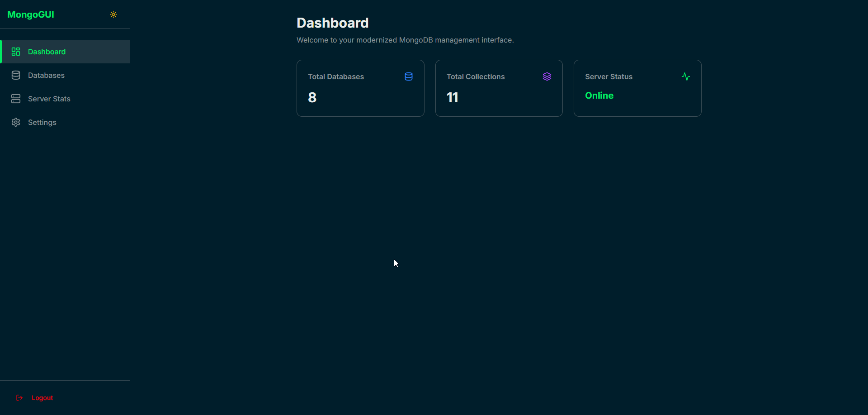
Task: Click the logout arrow icon
Action: (19, 398)
